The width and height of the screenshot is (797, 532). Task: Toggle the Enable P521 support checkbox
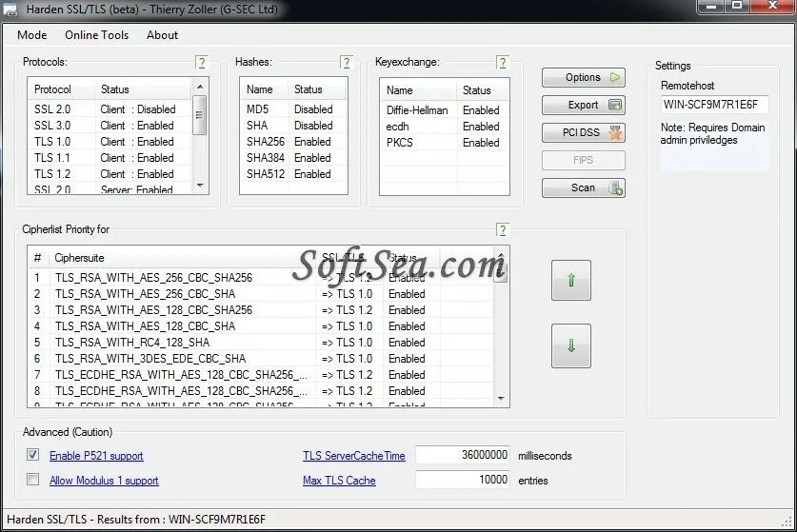(x=33, y=454)
